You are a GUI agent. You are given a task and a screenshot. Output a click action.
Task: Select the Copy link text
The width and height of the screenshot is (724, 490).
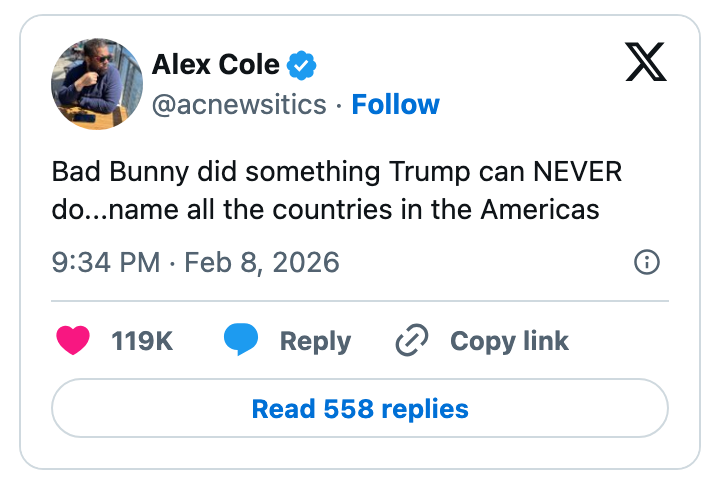pyautogui.click(x=509, y=341)
